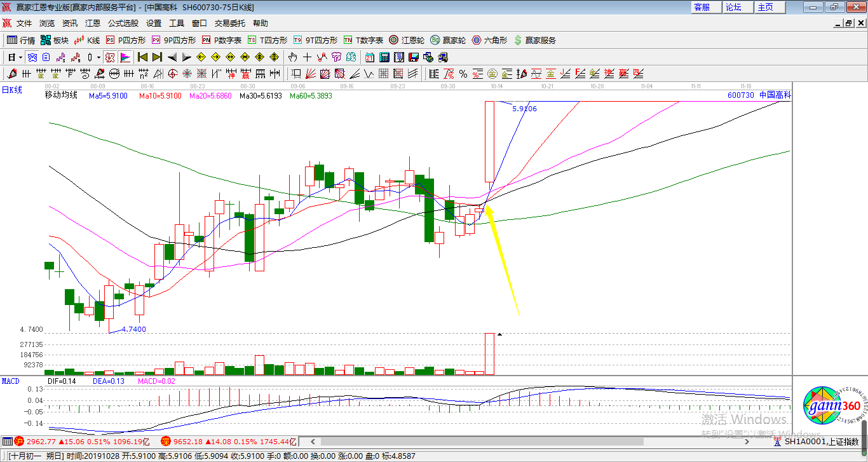Jump to first bar icon
This screenshot has height=462, width=868.
[142, 57]
